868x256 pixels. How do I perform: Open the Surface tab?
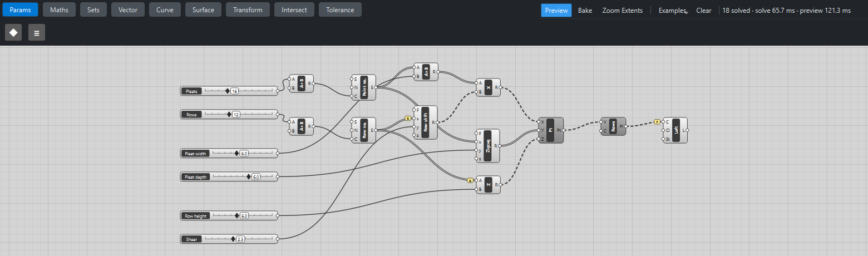coord(203,9)
